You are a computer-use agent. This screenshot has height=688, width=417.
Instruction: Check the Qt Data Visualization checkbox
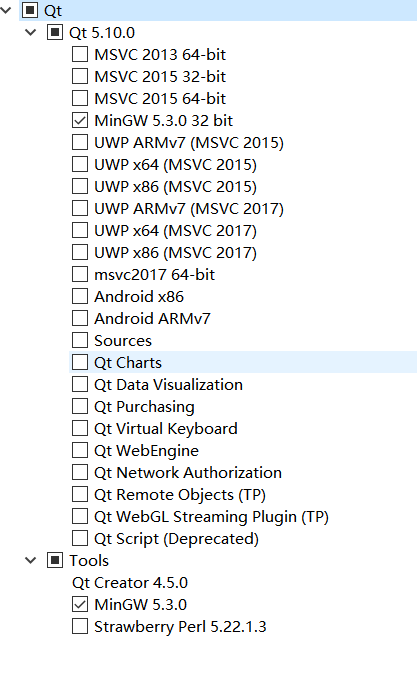click(x=79, y=384)
